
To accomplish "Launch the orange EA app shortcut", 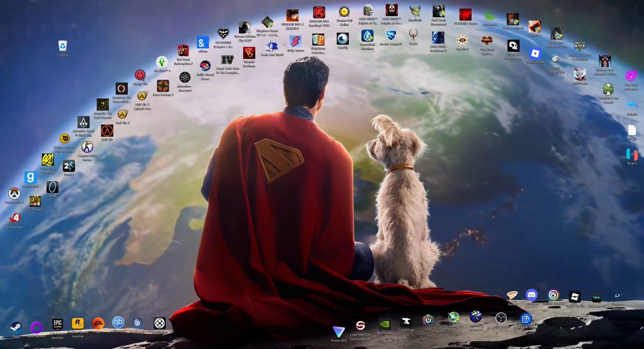I will coord(98,323).
